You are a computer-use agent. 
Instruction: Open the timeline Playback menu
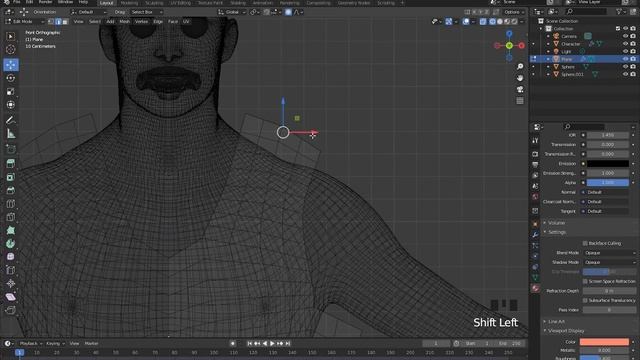click(31, 344)
